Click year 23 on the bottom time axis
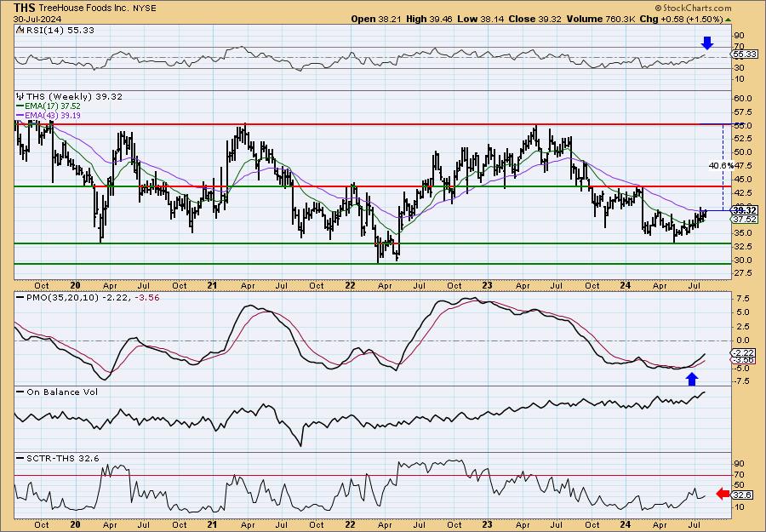Viewport: 766px width, 532px height. point(487,524)
